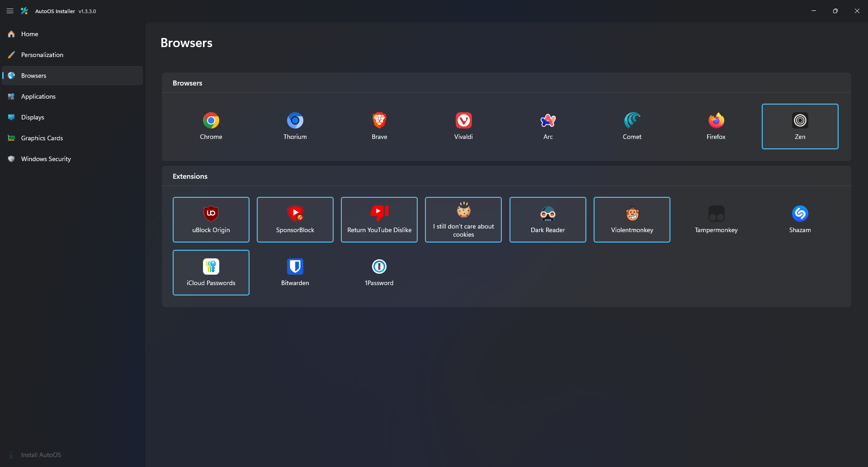
Task: Click the Browsers globe sidebar icon
Action: [11, 76]
